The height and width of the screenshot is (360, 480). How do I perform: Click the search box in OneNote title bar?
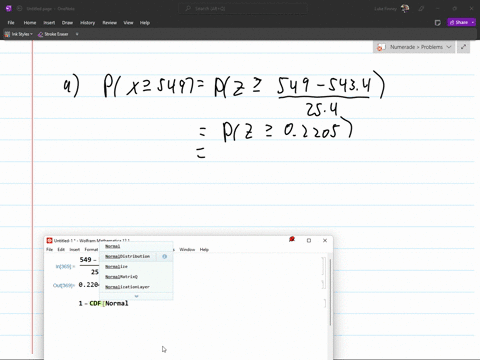click(x=243, y=8)
